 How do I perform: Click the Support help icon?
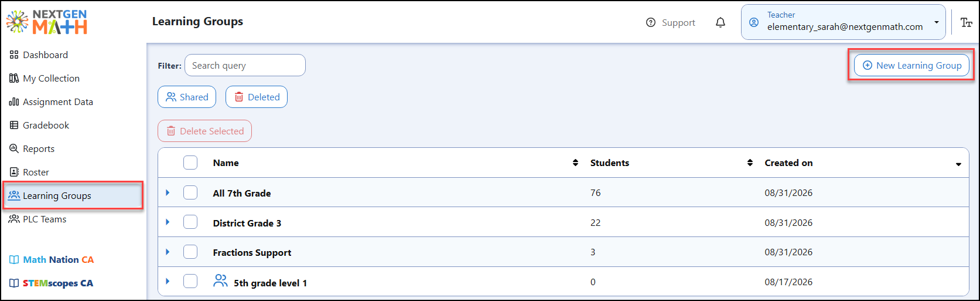[x=651, y=22]
